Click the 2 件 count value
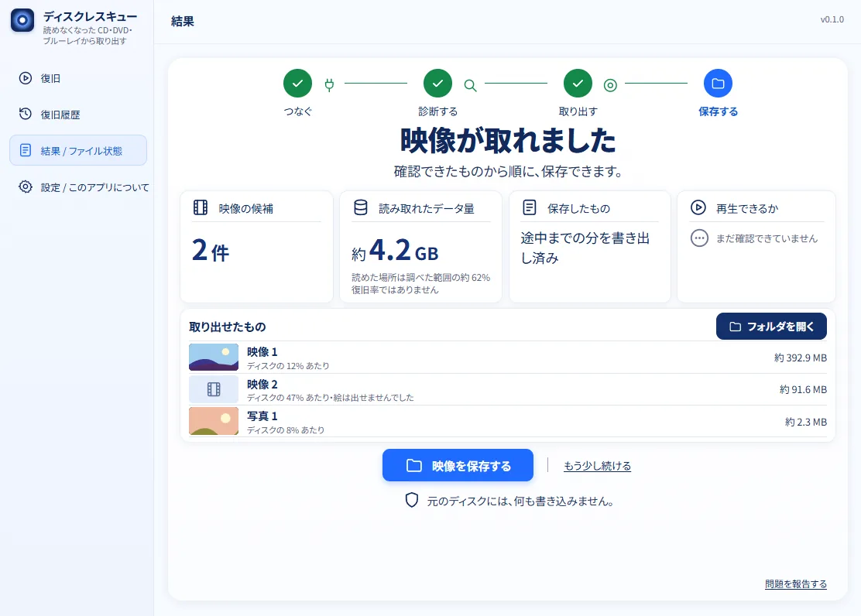Viewport: 861px width, 616px height. click(211, 251)
